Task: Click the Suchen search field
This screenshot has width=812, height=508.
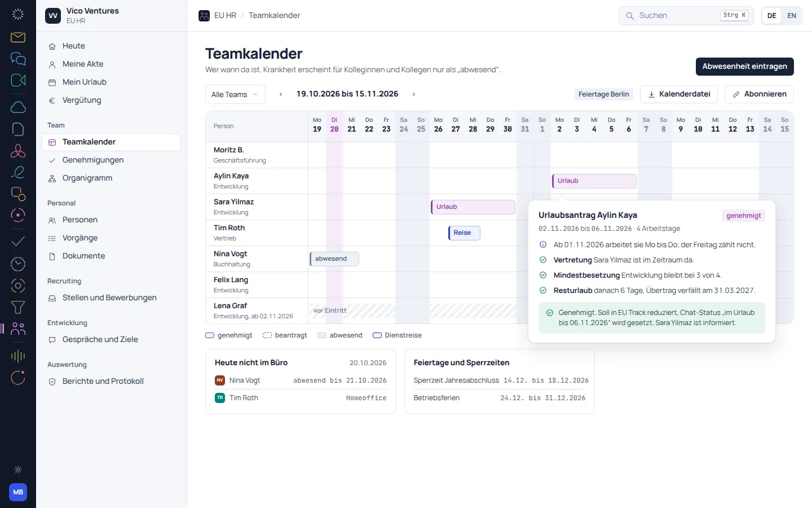Action: [x=686, y=16]
